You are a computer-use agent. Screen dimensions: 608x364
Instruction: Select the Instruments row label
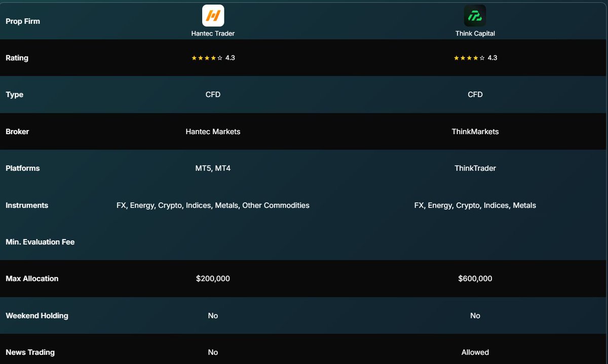(x=27, y=205)
